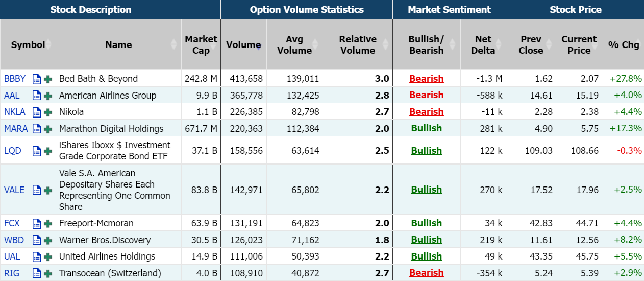Open the document icon beside LQD
The image size is (644, 281).
click(x=37, y=151)
